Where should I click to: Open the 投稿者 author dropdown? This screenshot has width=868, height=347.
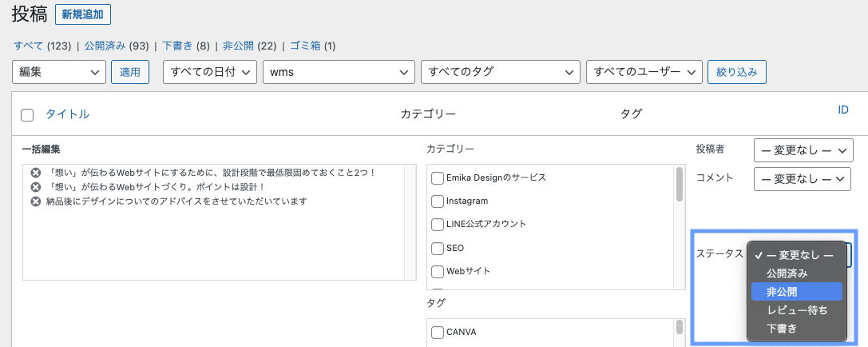coord(803,150)
